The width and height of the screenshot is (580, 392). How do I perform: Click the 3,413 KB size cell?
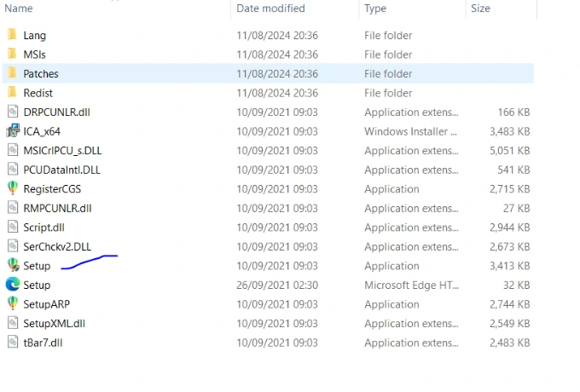[x=510, y=266]
